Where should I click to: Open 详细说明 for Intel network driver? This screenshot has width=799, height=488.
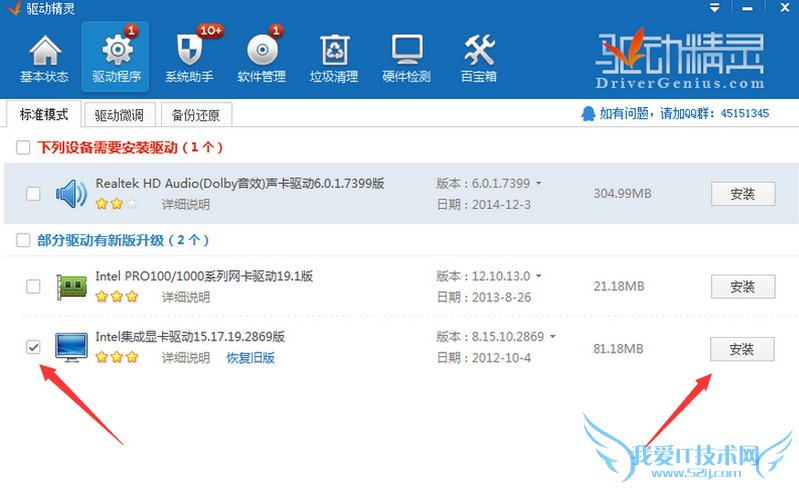(x=186, y=297)
